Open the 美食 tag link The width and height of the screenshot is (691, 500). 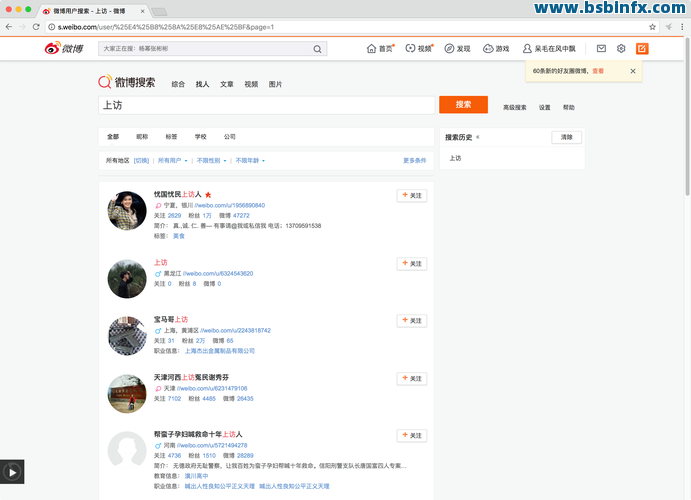coord(178,236)
